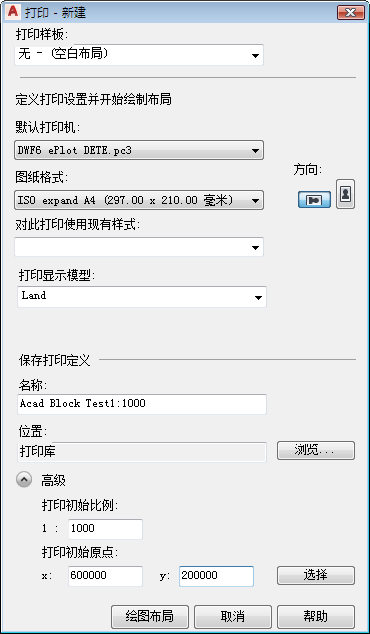Select landscape orientation icon
The image size is (370, 634).
(314, 200)
